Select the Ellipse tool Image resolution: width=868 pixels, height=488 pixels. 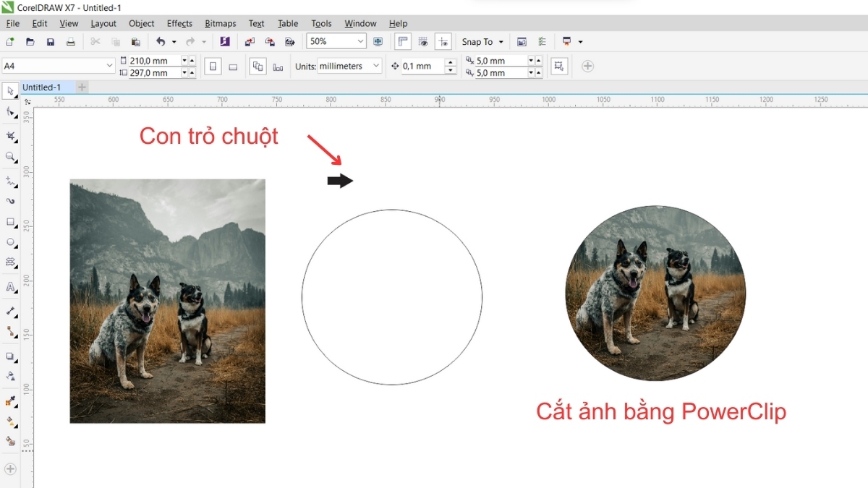(10, 242)
